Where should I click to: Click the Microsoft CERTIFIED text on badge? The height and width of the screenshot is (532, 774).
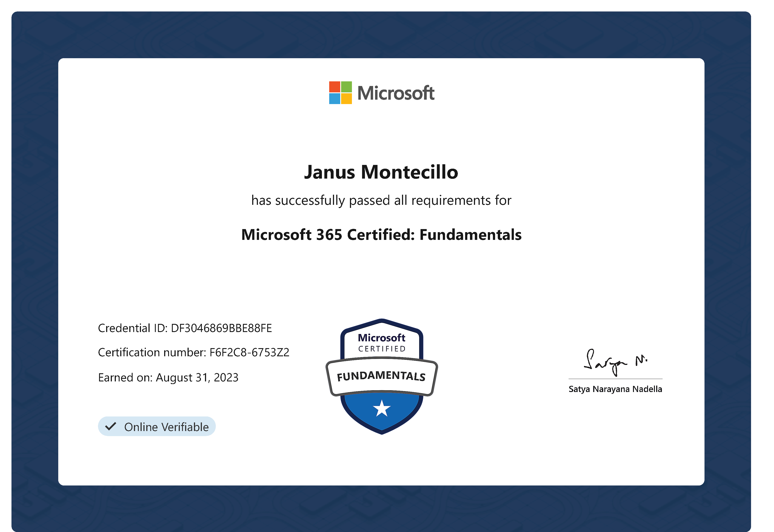pyautogui.click(x=381, y=343)
